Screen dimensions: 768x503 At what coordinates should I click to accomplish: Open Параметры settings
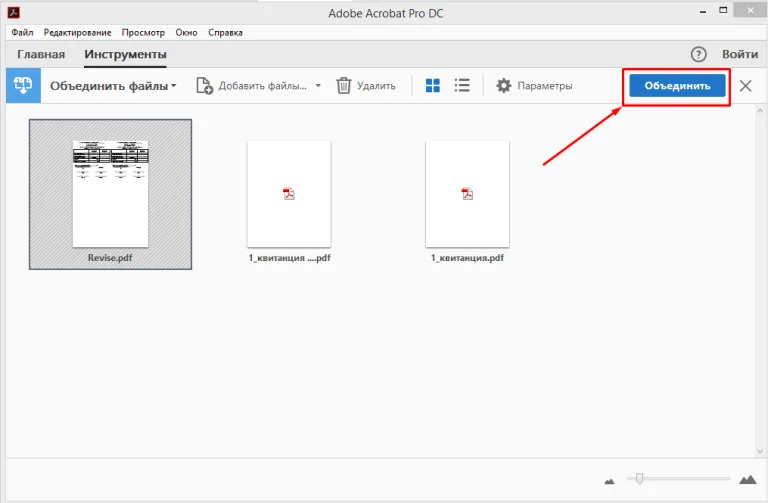[534, 86]
